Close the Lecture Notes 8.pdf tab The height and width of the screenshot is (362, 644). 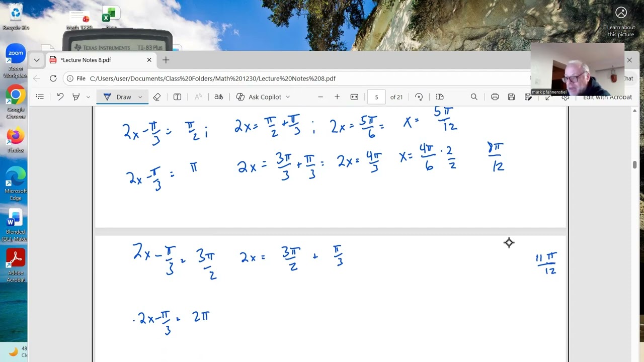[149, 60]
